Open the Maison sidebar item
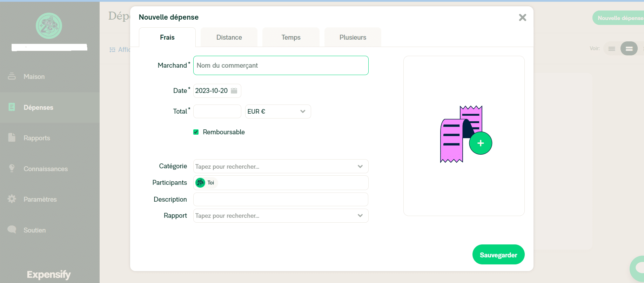Screen dimensions: 644x283 point(50,76)
